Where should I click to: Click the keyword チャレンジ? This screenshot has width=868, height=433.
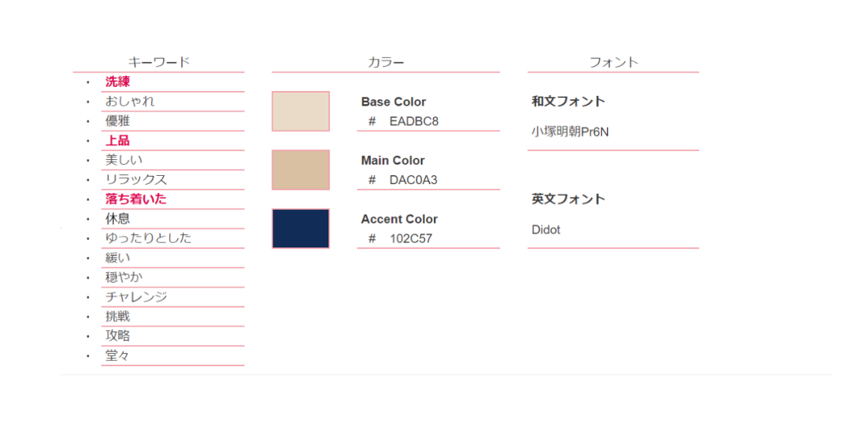(136, 297)
